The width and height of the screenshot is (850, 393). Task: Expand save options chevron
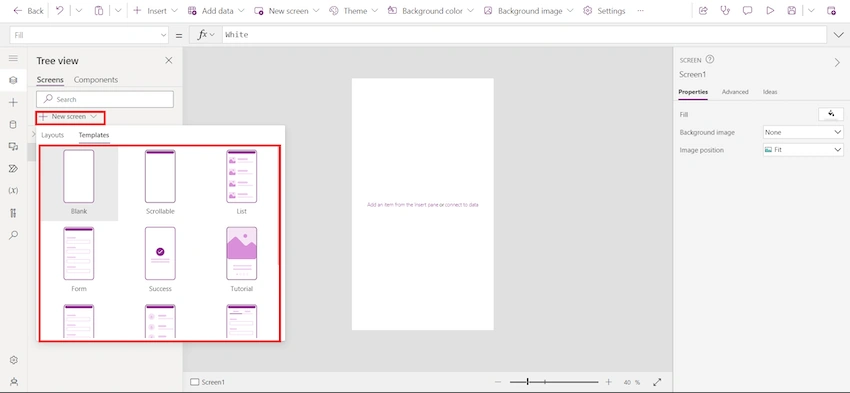click(x=811, y=11)
